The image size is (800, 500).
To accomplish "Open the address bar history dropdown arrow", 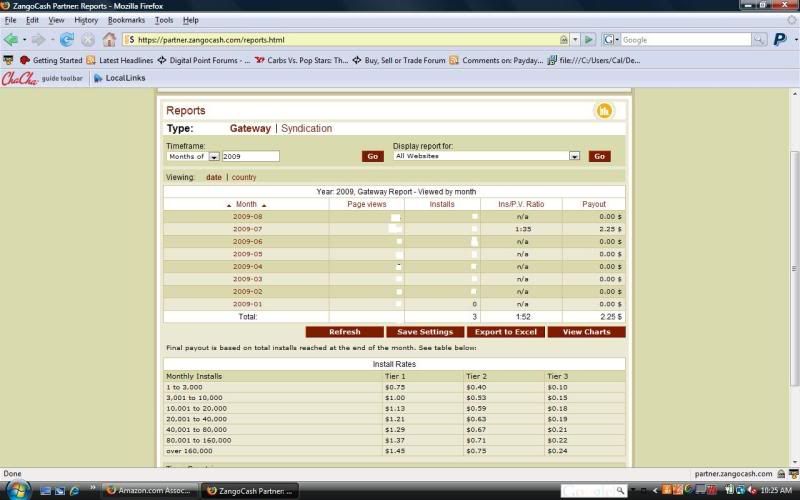I will (575, 39).
